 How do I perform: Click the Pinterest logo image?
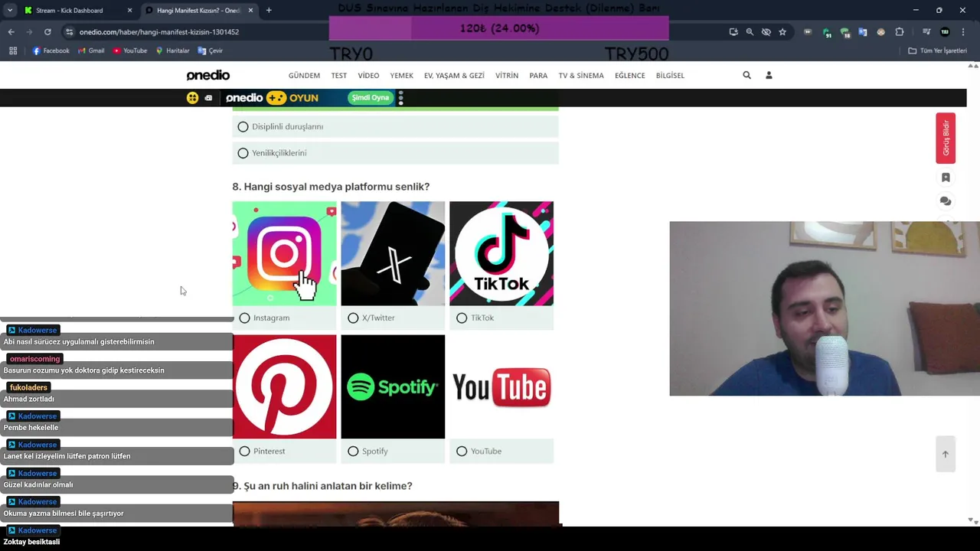click(284, 386)
